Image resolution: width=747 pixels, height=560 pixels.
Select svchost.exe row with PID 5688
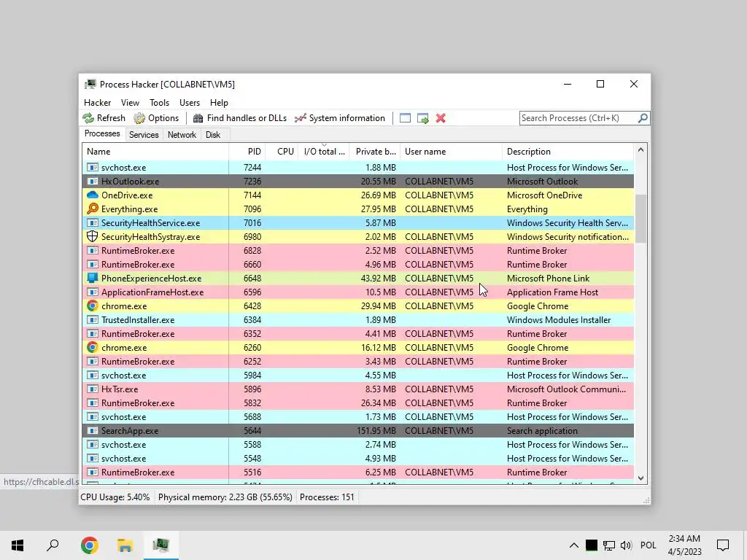(358, 416)
